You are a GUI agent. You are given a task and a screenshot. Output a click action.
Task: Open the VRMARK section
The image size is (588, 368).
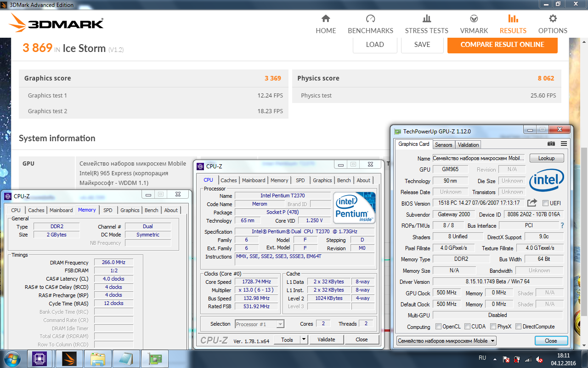coord(474,24)
